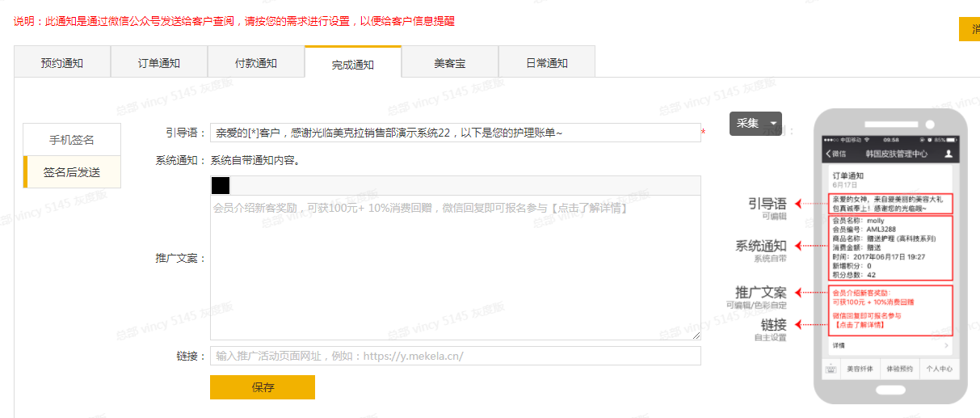Click into the 引导语 text field
This screenshot has height=418, width=980.
(x=455, y=133)
